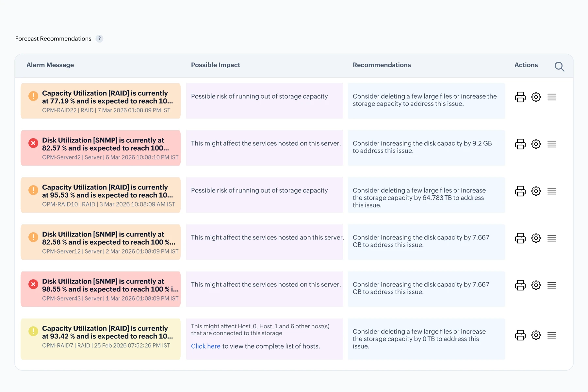Open list menu icon for OPM-RAID10 alarm

coord(551,191)
